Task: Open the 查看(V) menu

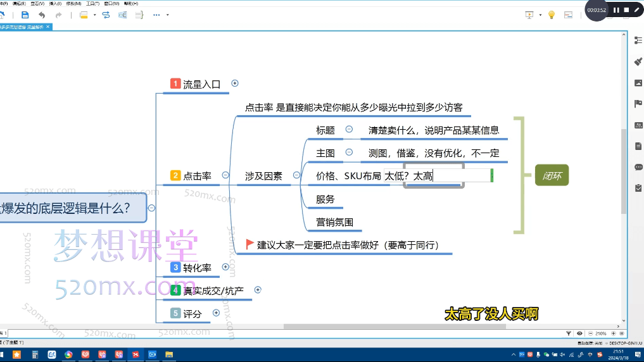Action: pyautogui.click(x=37, y=3)
